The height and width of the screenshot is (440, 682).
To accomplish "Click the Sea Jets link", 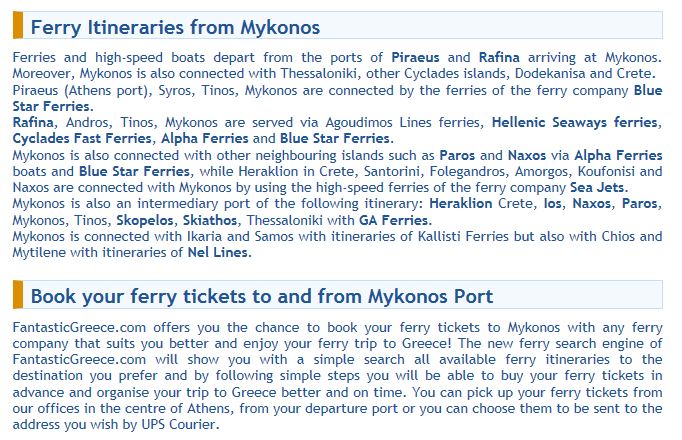I will [597, 187].
